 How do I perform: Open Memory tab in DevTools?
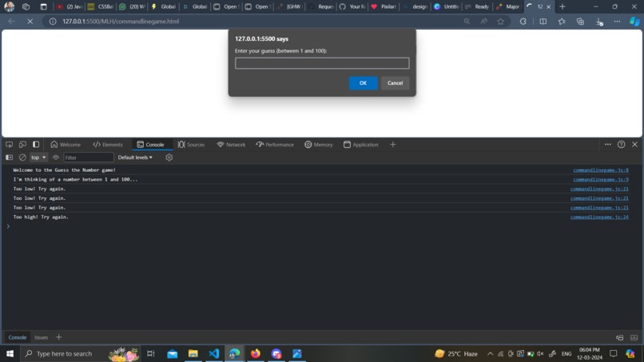tap(319, 145)
